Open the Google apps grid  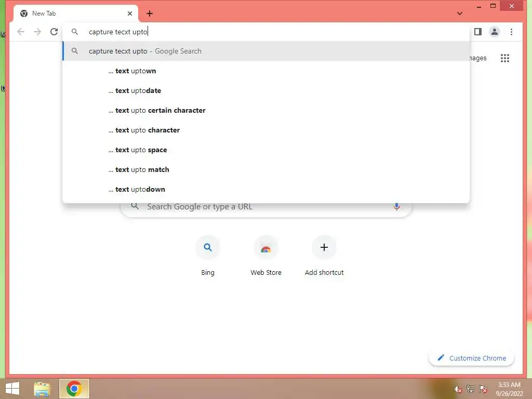click(x=505, y=58)
